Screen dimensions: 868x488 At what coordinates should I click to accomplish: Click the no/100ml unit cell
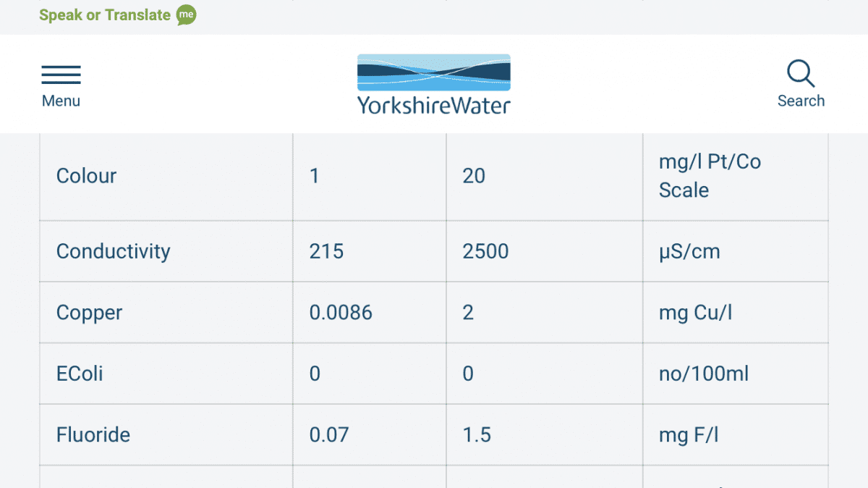[x=703, y=374]
